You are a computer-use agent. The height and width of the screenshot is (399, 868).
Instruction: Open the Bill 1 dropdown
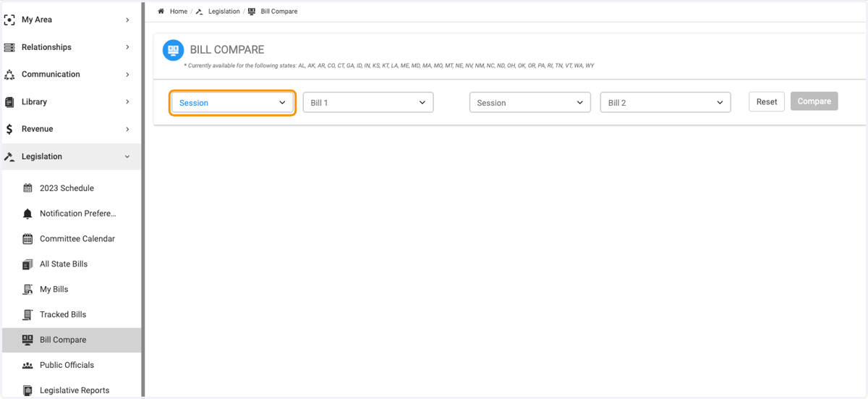(x=368, y=103)
